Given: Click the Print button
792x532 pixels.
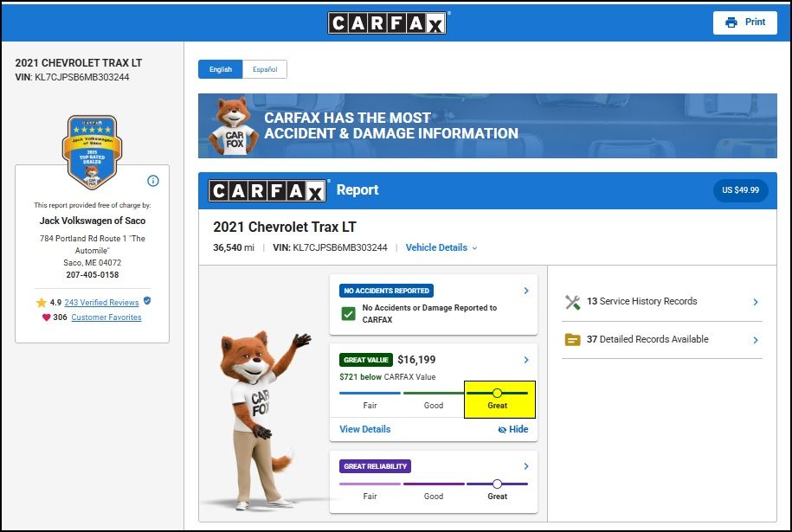Looking at the screenshot, I should (745, 22).
